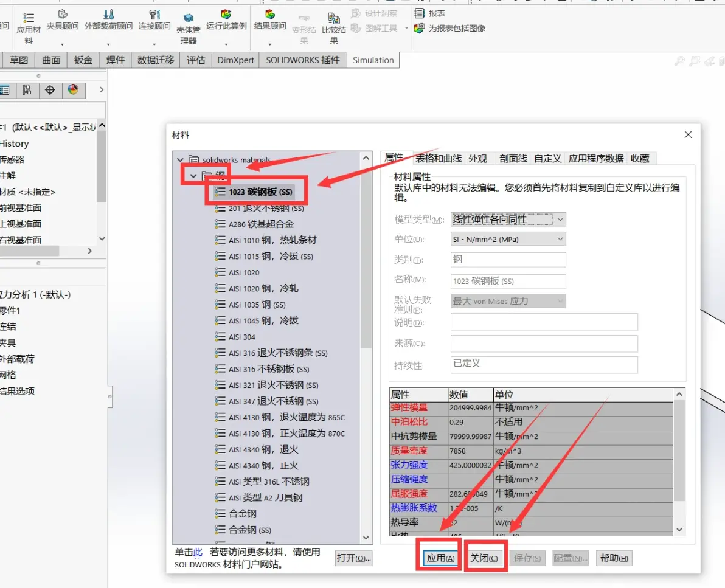Open the External Loads Advisor (外部载荷顾问) icon
The width and height of the screenshot is (725, 588).
108,15
